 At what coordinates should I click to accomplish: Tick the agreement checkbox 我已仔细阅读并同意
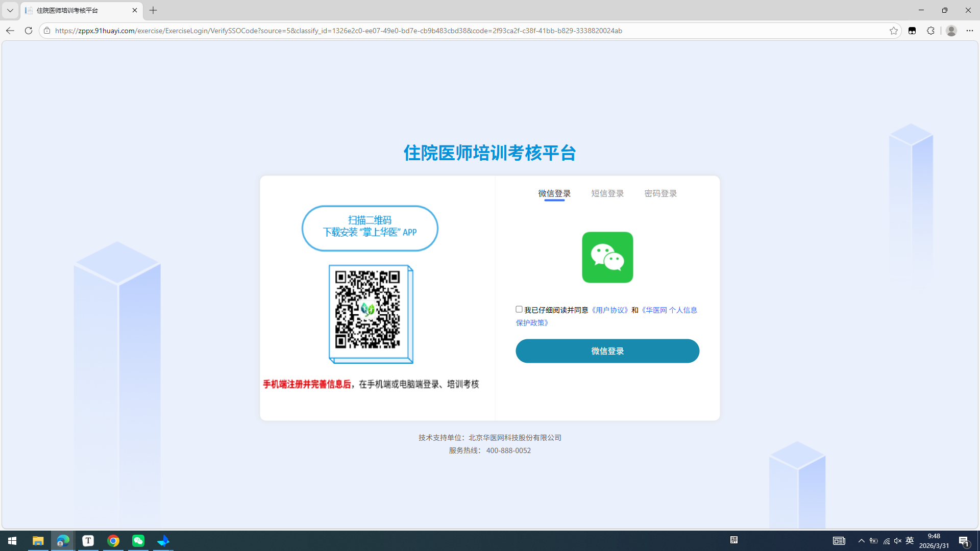[519, 309]
